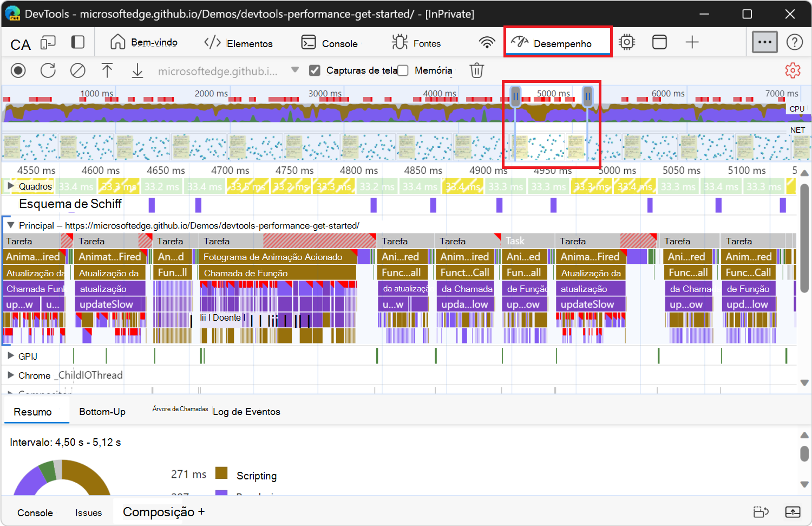Click the upload profile arrow icon
This screenshot has width=812, height=526.
(107, 70)
